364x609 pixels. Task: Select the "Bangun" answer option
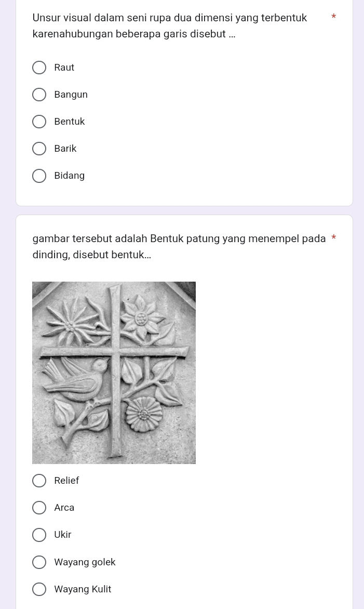39,95
